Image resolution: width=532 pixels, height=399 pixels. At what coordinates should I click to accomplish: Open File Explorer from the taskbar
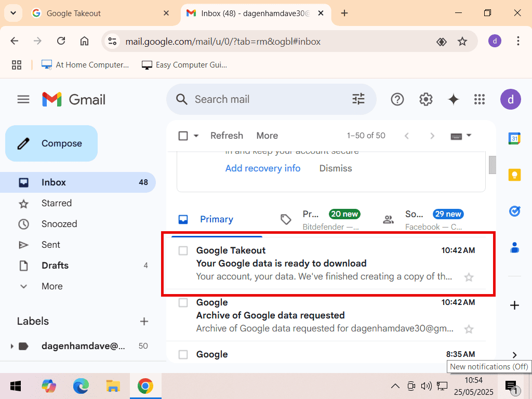point(113,386)
